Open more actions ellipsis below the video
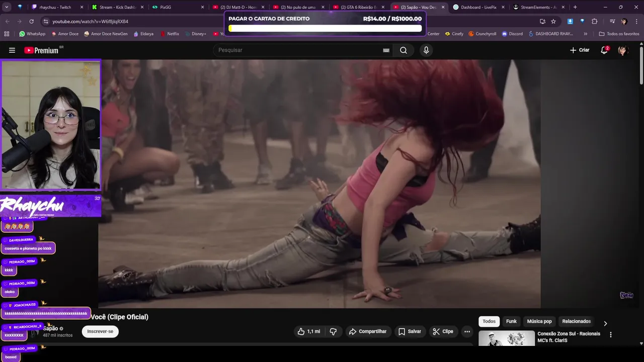Screen dimensions: 644x362 tap(467, 331)
